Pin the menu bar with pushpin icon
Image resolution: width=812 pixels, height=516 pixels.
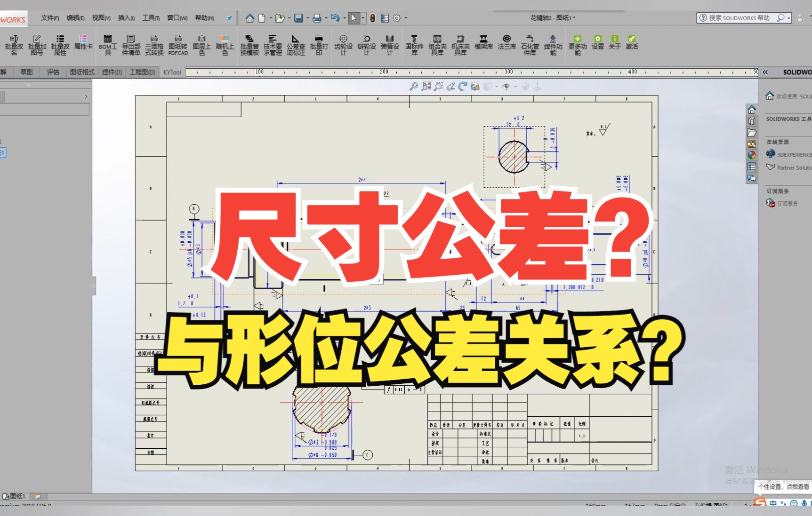tap(229, 18)
